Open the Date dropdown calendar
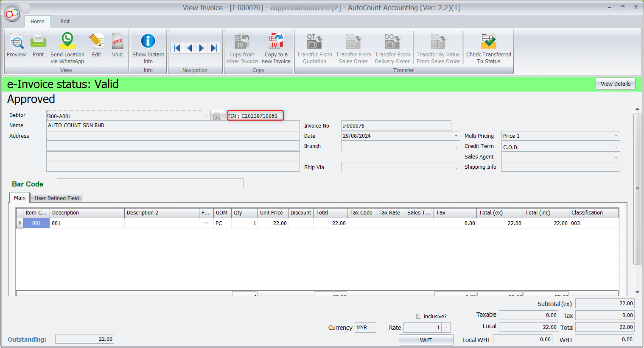644x348 pixels. (456, 136)
